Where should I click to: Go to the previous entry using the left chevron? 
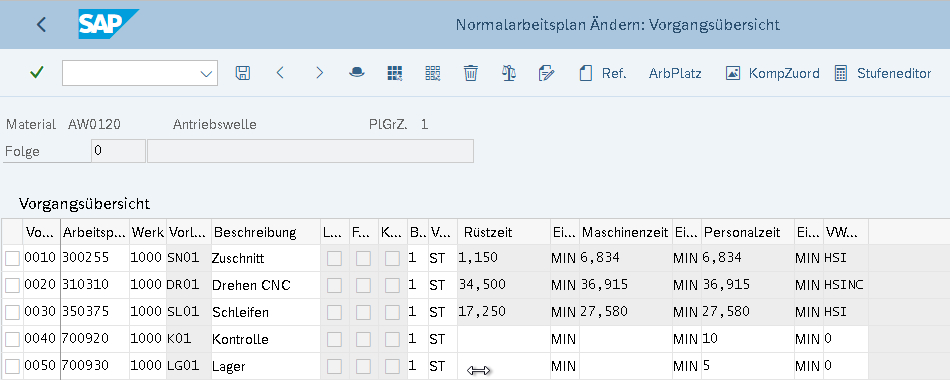[x=280, y=73]
